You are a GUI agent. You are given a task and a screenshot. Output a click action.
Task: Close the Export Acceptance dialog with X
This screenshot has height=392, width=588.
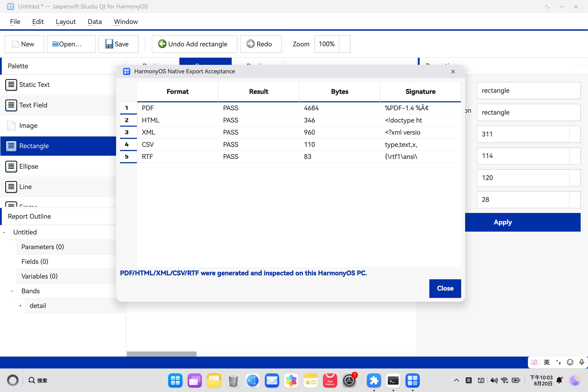pos(453,71)
